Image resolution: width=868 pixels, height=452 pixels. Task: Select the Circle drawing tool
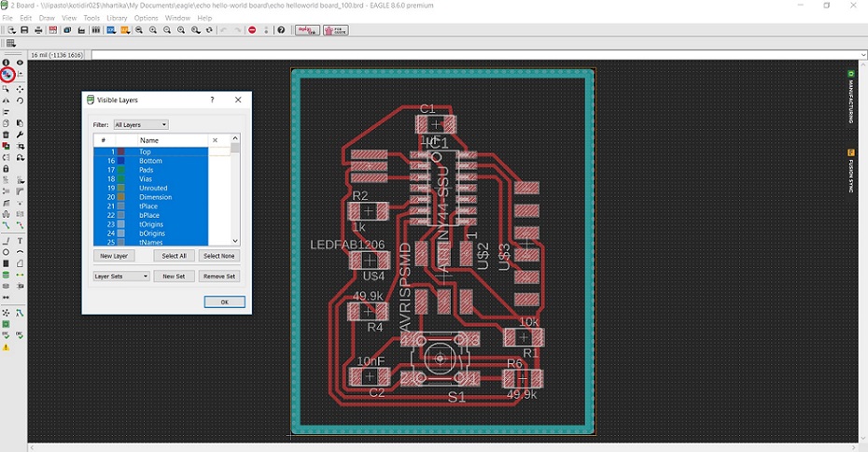coord(7,252)
